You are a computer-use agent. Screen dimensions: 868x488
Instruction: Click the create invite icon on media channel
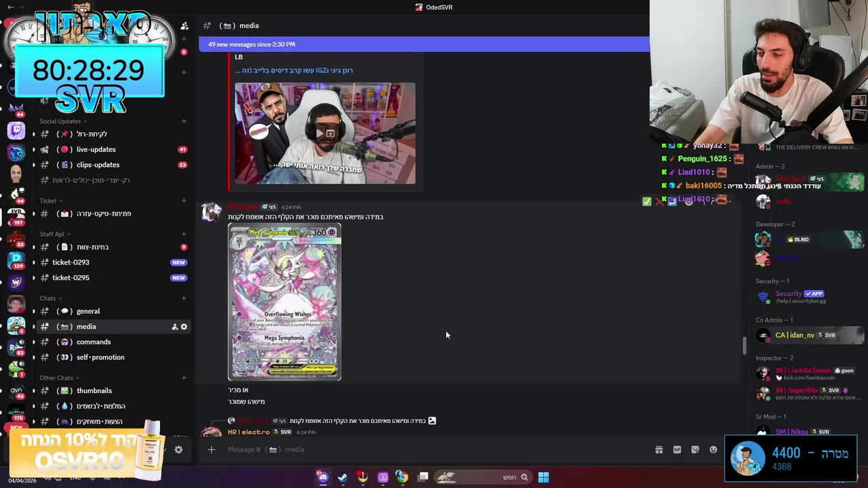[x=174, y=327]
